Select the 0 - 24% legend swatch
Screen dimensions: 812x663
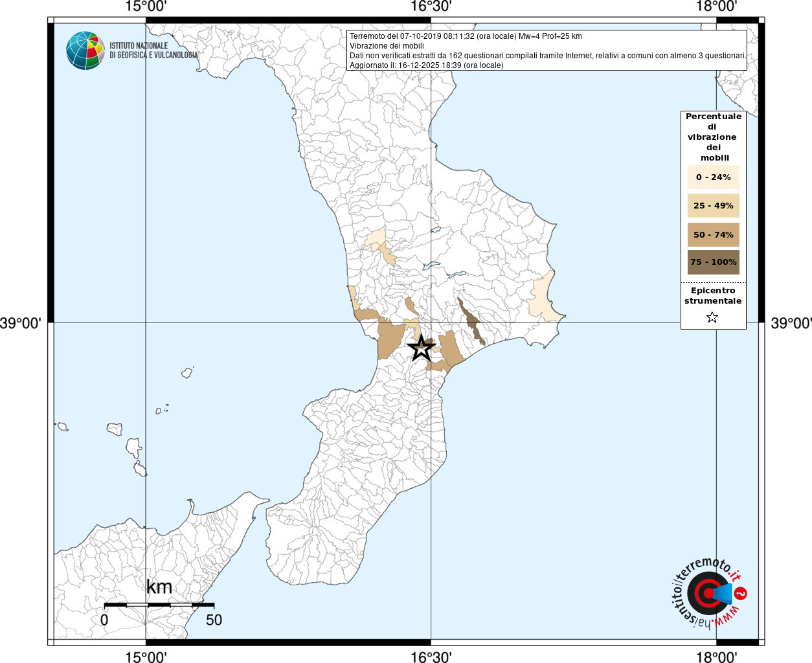pos(714,177)
